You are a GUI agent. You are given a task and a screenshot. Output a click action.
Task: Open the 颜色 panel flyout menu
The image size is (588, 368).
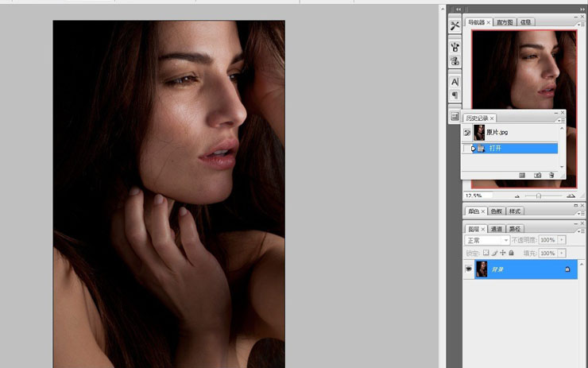pyautogui.click(x=581, y=213)
